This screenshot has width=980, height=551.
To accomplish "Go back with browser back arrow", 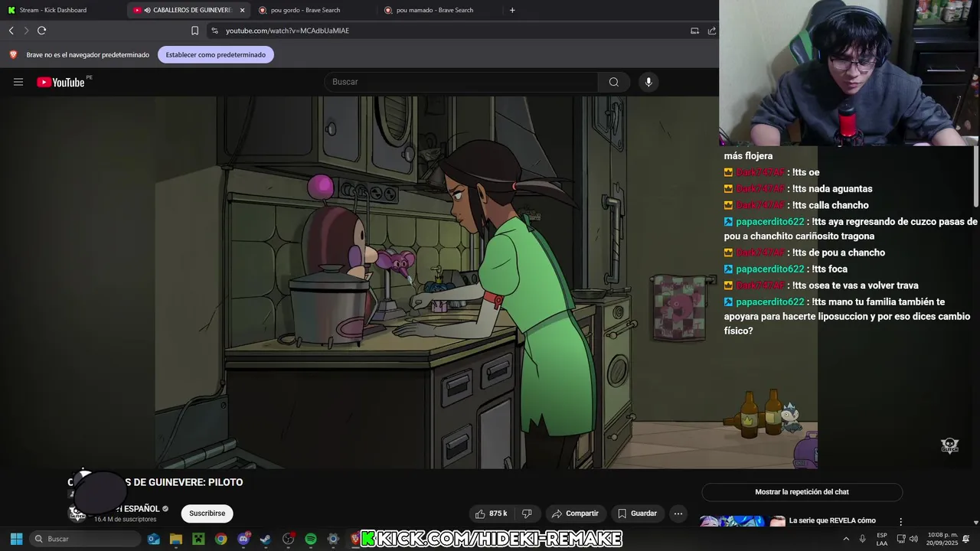I will pos(11,31).
